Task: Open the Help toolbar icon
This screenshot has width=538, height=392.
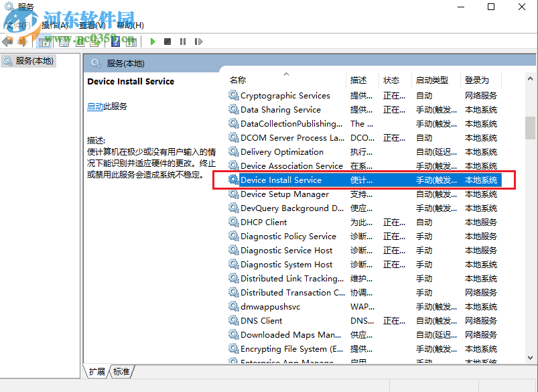Action: coord(115,42)
